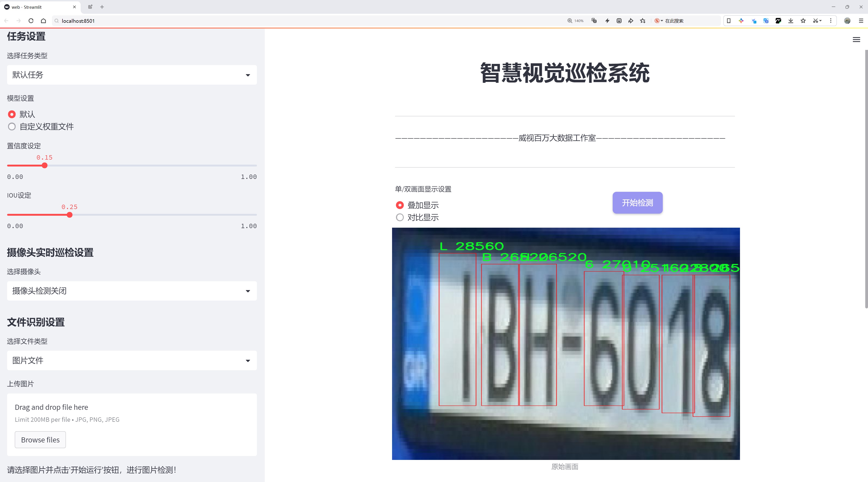This screenshot has width=868, height=482.
Task: Select the 自定义权重文件 radio option
Action: (12, 127)
